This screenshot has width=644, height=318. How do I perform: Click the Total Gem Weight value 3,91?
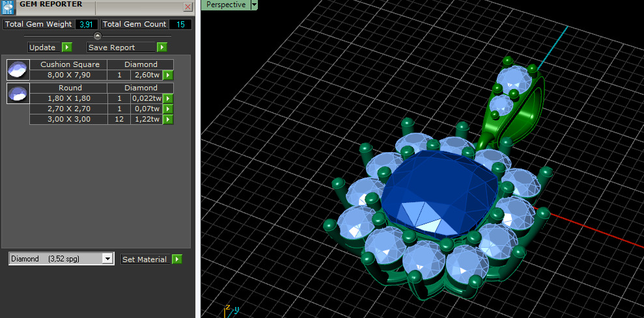click(86, 24)
